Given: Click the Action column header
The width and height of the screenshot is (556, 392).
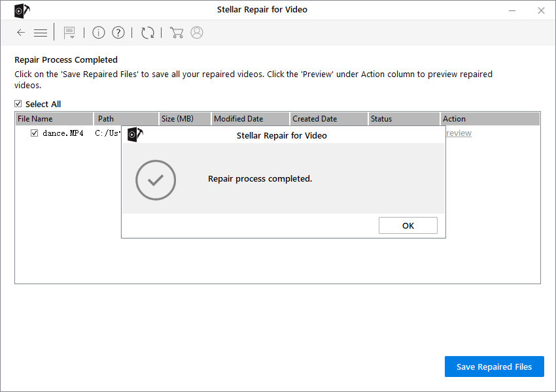Looking at the screenshot, I should point(490,119).
